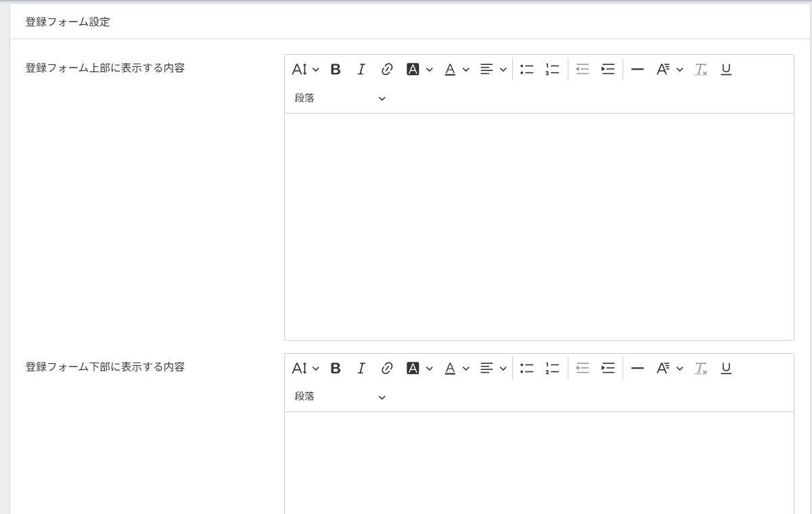The image size is (812, 514).
Task: Toggle underline in the top form editor
Action: click(726, 69)
